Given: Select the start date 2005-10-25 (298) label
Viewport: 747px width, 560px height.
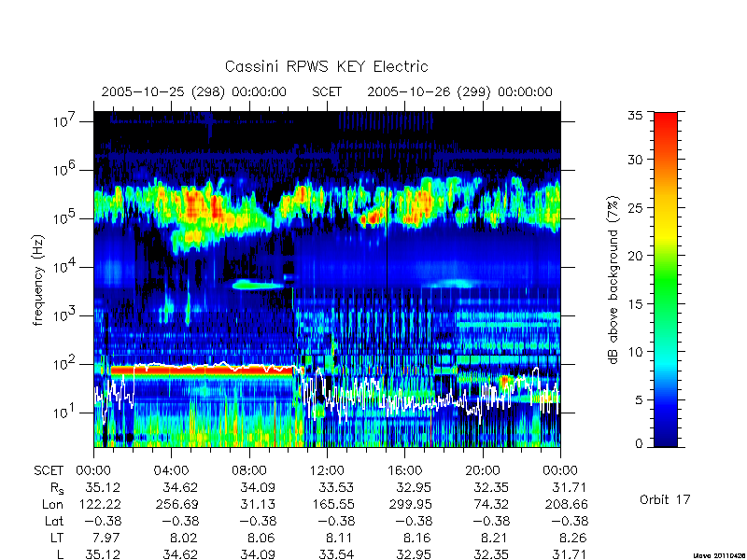Looking at the screenshot, I should 162,91.
